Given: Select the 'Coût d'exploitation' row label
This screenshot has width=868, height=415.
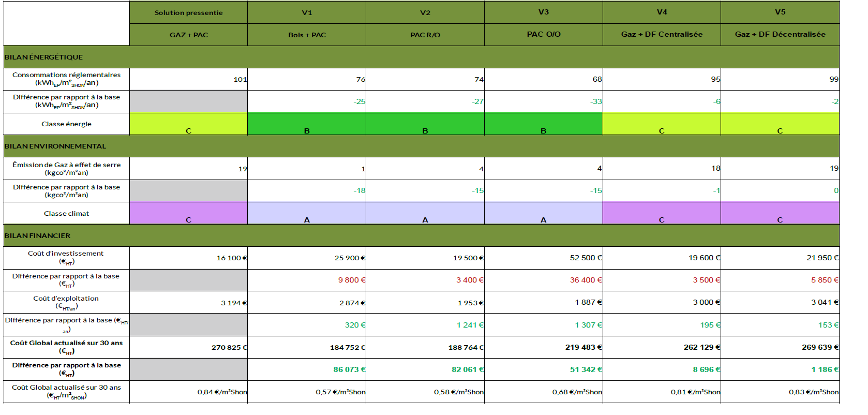Looking at the screenshot, I should click(x=66, y=302).
